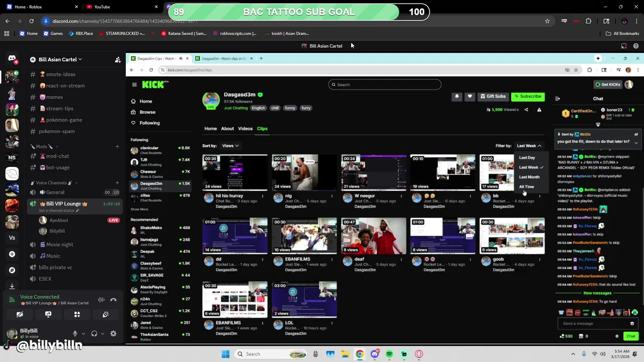Collapse Filter by Last Week dropdown
644x362 pixels.
click(x=529, y=146)
